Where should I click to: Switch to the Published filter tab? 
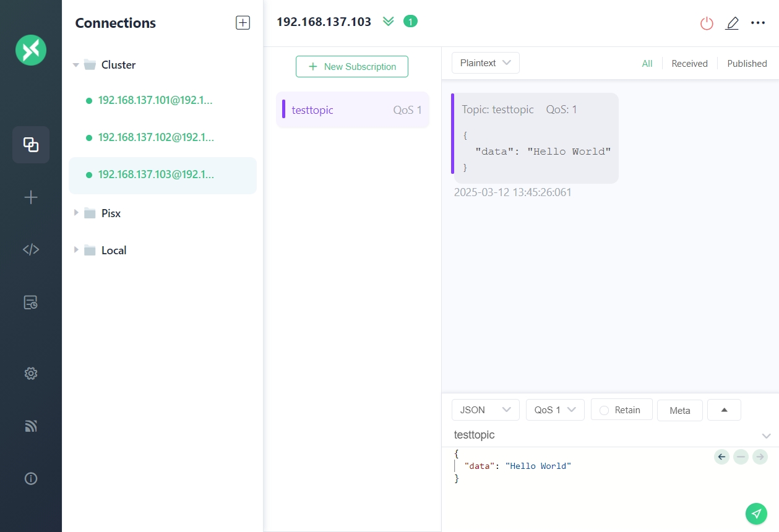(x=747, y=64)
